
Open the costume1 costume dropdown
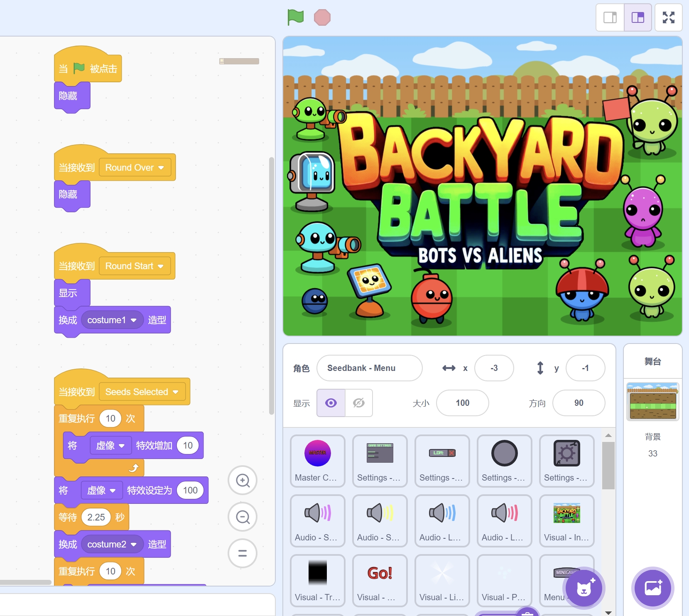(133, 320)
